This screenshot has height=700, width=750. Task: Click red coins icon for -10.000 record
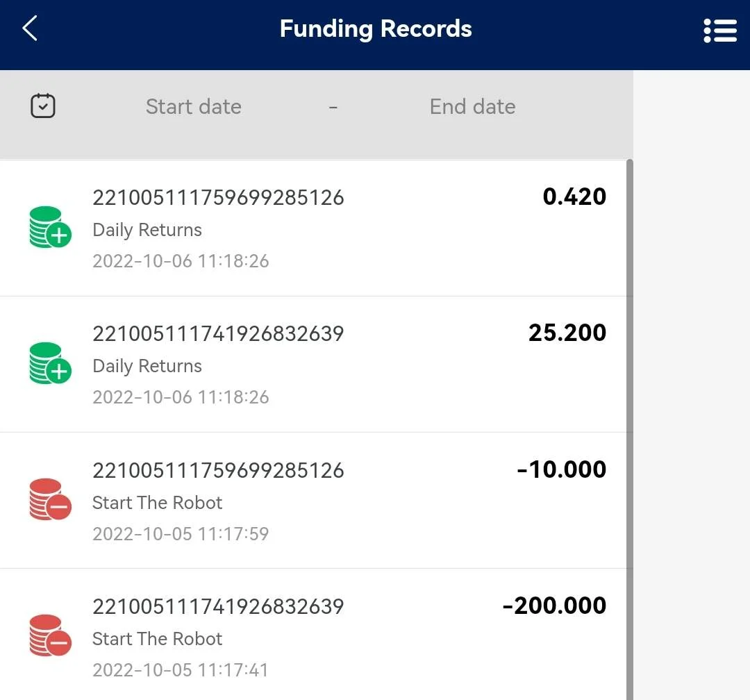point(50,499)
